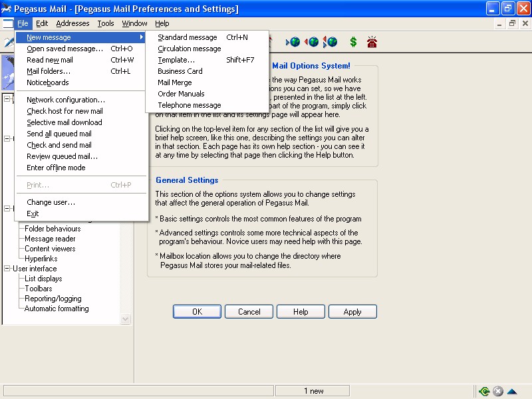Click the green dollar sign toolbar icon
The image size is (532, 399).
[x=353, y=42]
